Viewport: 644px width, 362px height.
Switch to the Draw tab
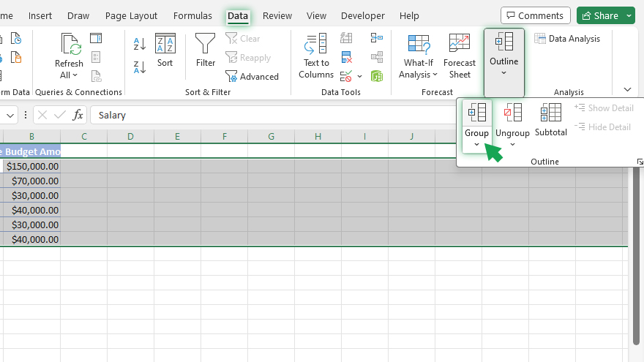click(78, 15)
